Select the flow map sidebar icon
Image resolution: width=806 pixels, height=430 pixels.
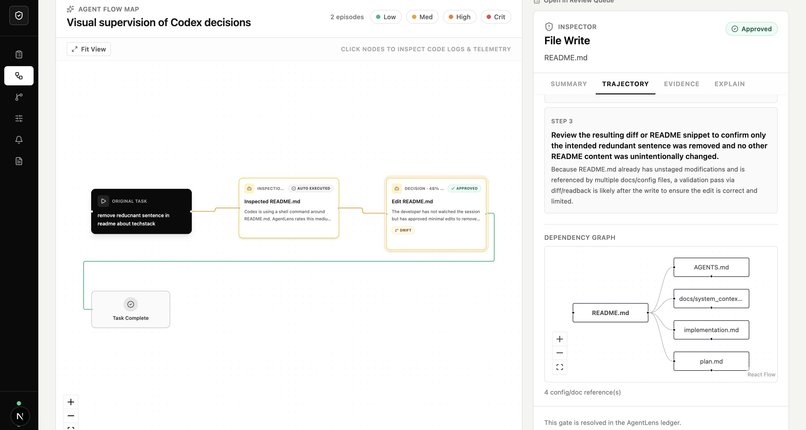(x=19, y=76)
